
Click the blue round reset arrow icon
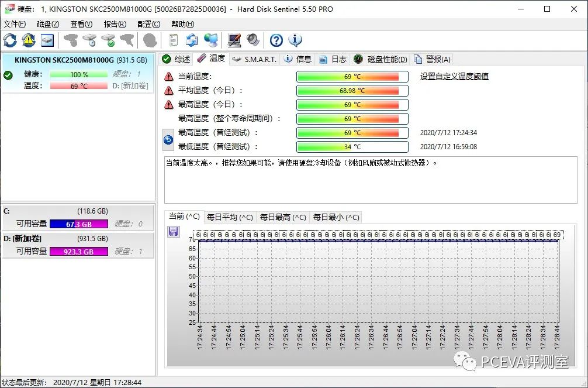[x=168, y=140]
